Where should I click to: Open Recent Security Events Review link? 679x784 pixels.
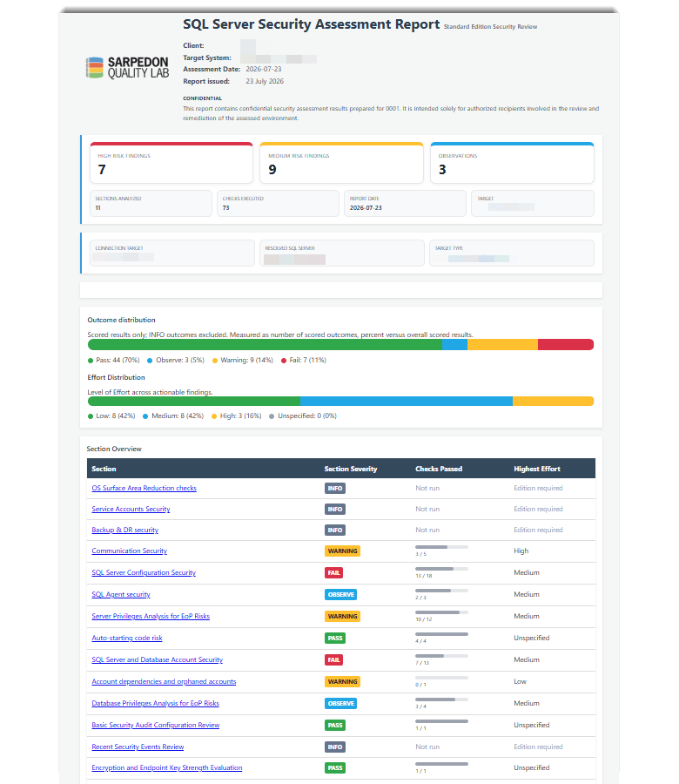tap(138, 747)
